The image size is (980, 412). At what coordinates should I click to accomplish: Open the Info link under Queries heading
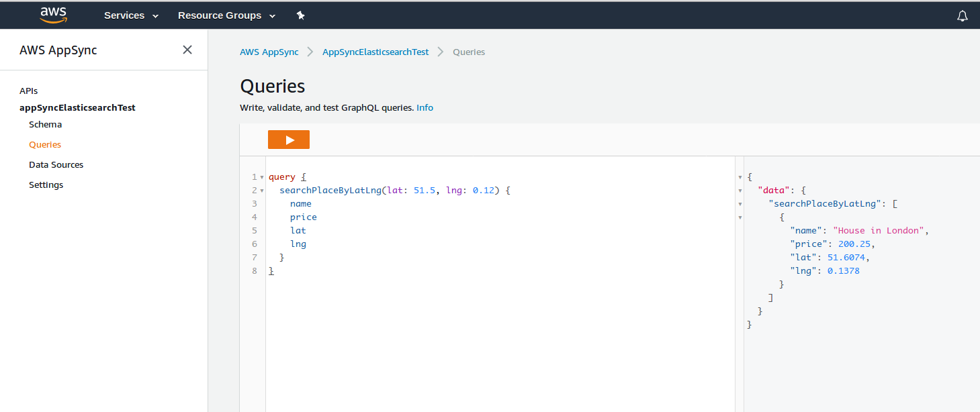click(x=425, y=107)
